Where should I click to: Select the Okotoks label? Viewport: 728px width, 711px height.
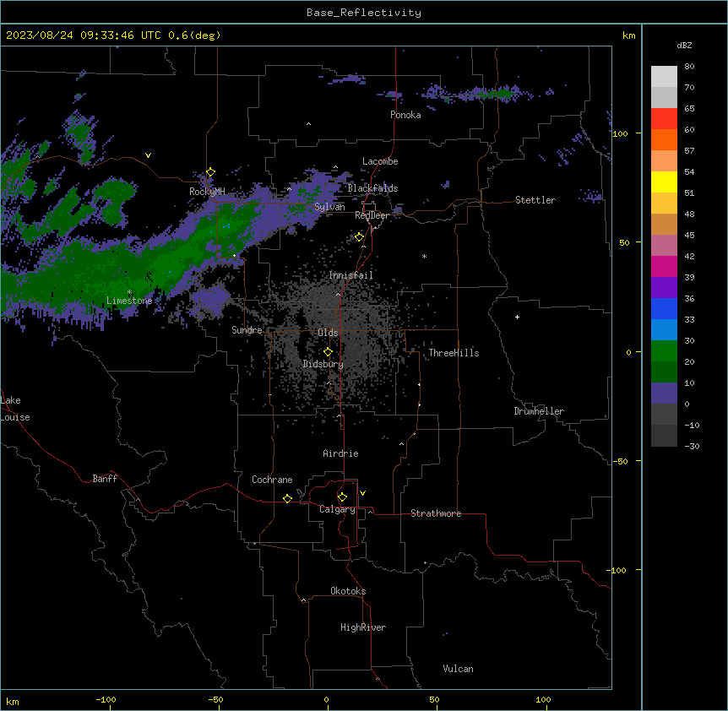[348, 591]
